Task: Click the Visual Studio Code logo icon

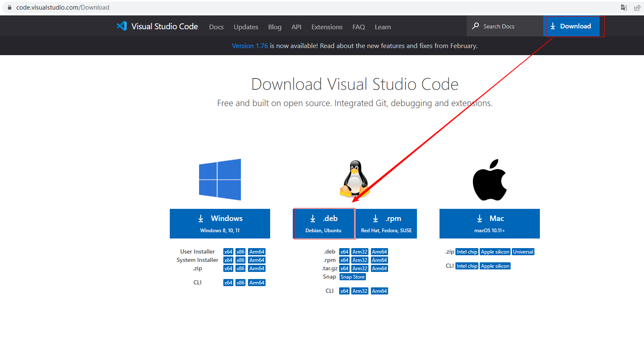Action: [122, 26]
